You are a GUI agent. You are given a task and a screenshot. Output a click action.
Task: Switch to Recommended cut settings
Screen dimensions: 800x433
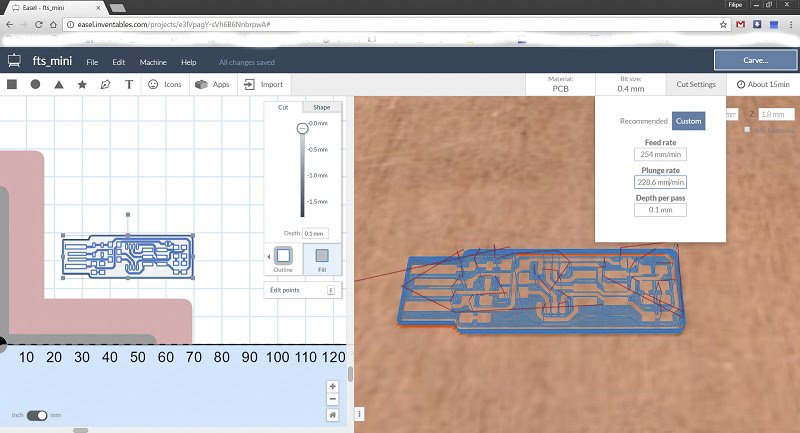[643, 121]
